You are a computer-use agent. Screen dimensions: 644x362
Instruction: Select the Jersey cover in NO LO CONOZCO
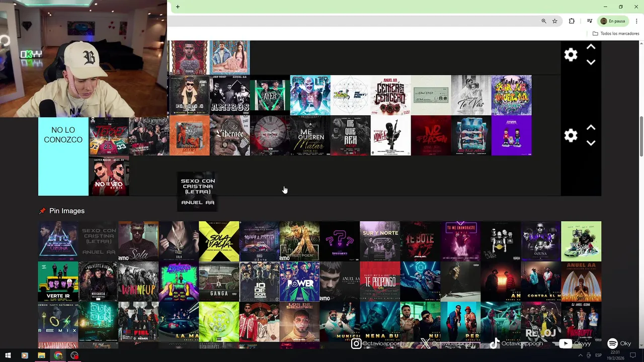[x=109, y=136]
